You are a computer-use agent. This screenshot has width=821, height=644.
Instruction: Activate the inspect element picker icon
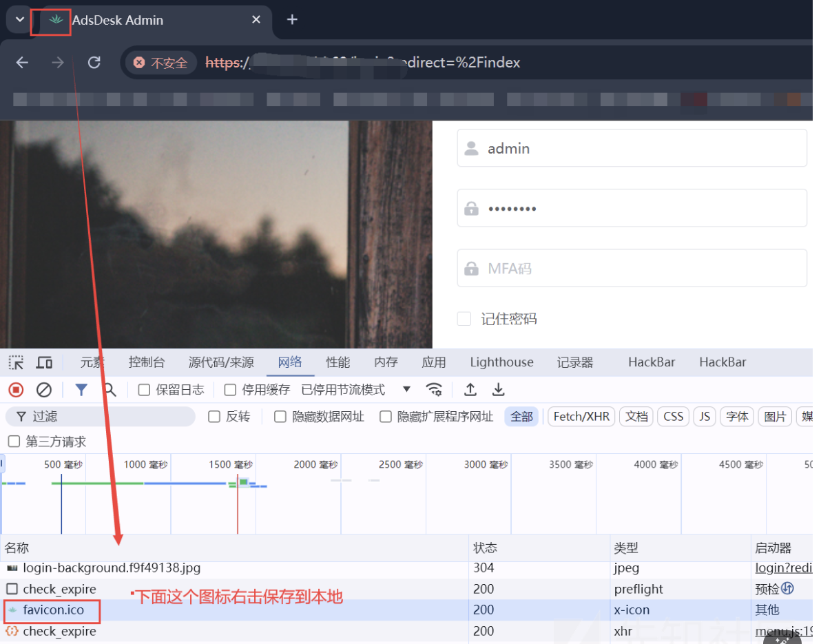(16, 362)
